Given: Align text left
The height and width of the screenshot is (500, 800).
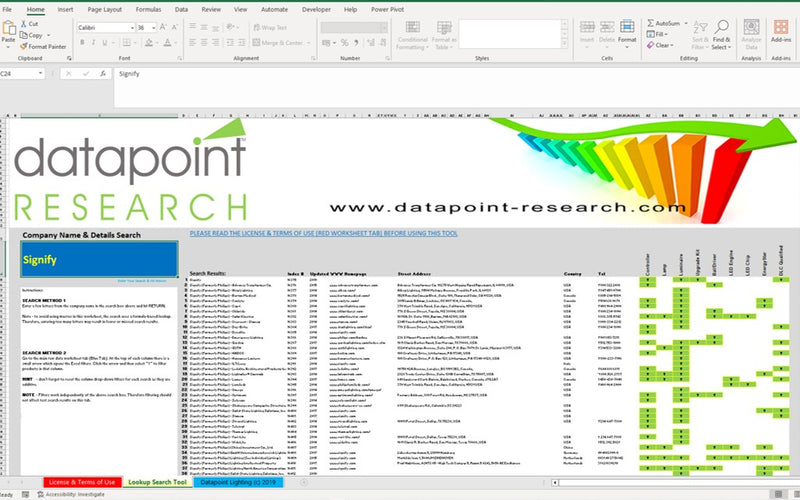Looking at the screenshot, I should pyautogui.click(x=193, y=43).
